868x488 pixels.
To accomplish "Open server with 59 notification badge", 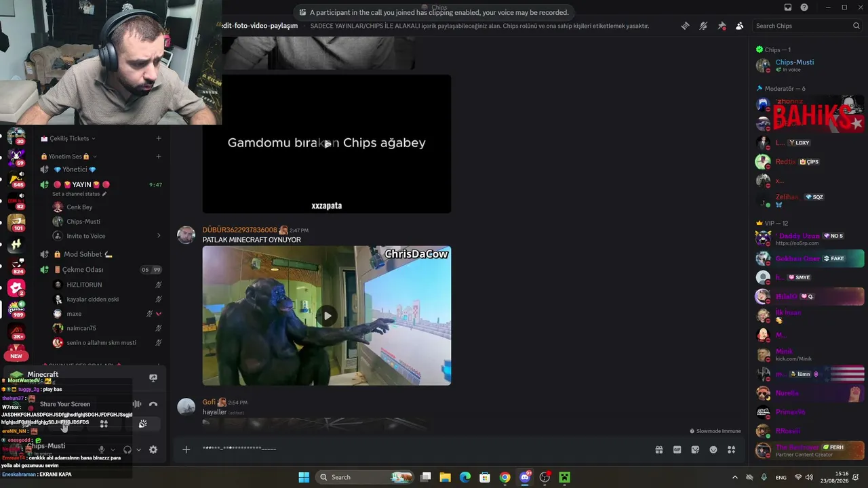I will pos(16,158).
